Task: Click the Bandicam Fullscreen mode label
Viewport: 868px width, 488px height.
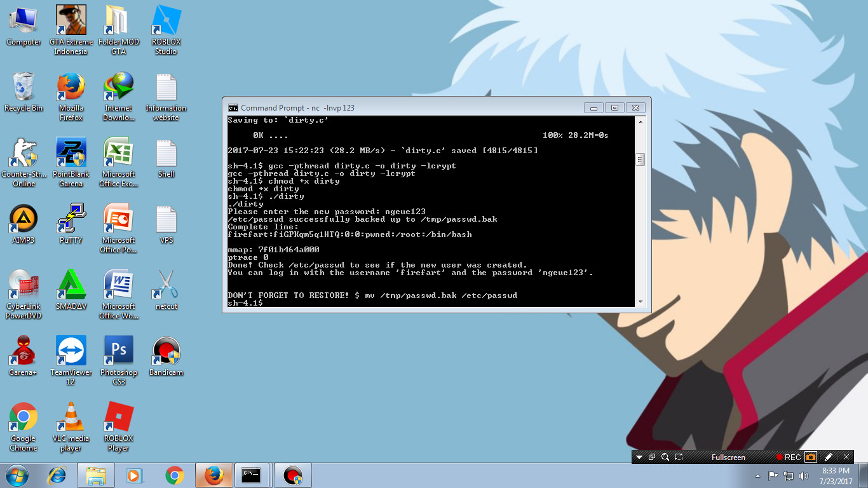Action: click(728, 457)
